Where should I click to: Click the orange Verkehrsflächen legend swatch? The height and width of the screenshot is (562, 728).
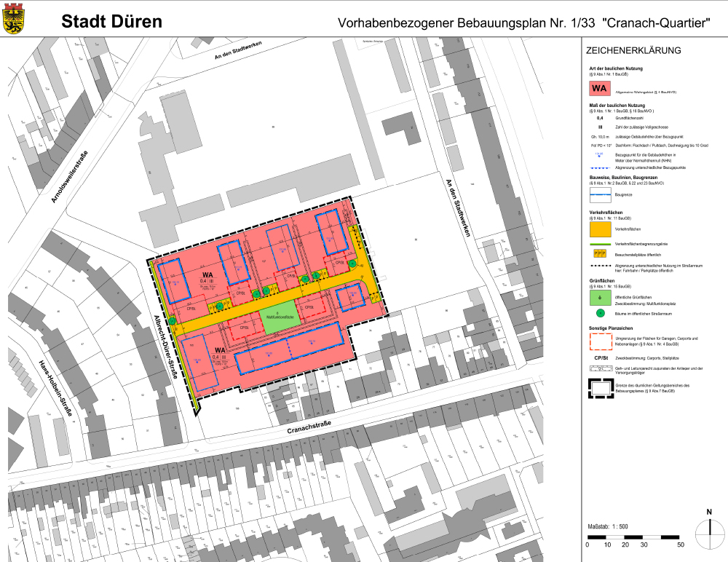[600, 229]
